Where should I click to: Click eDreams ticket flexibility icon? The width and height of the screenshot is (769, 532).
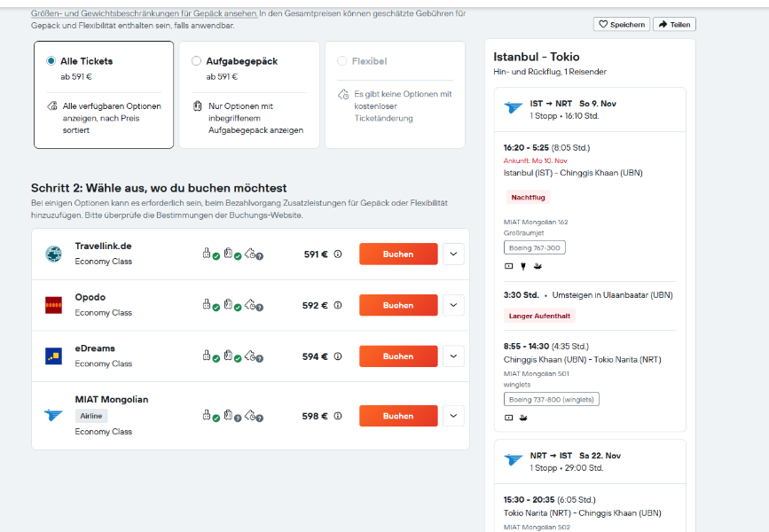(254, 356)
